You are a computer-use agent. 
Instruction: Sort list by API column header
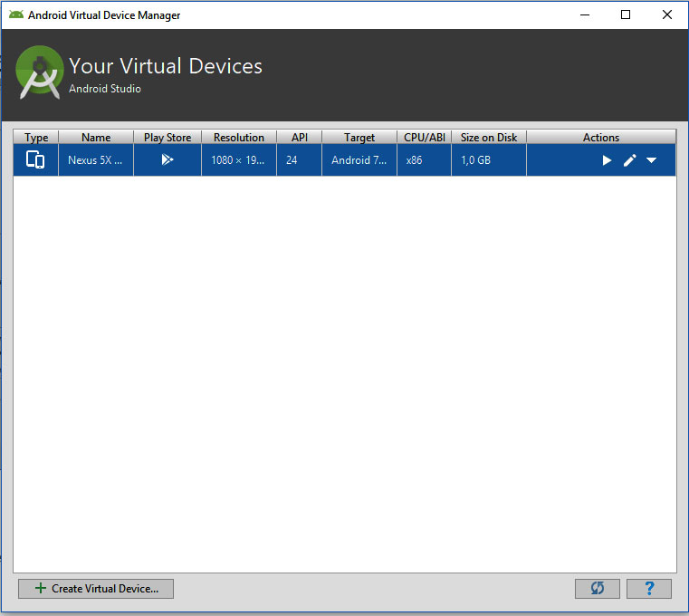click(299, 138)
